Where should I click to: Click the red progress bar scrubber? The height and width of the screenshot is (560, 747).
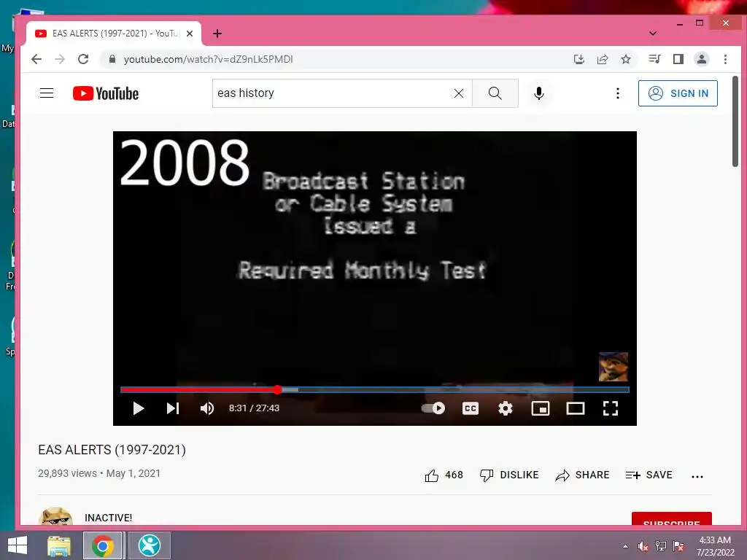pos(277,389)
